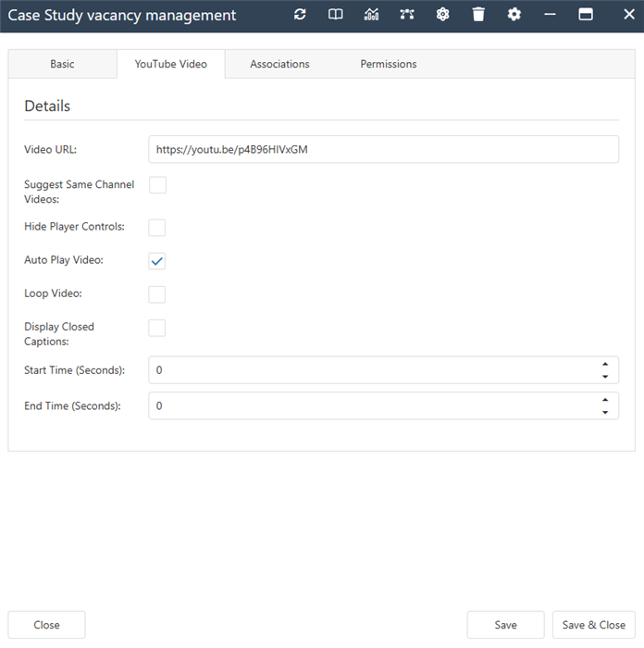Enable Display Closed Captions checkbox

pos(157,328)
